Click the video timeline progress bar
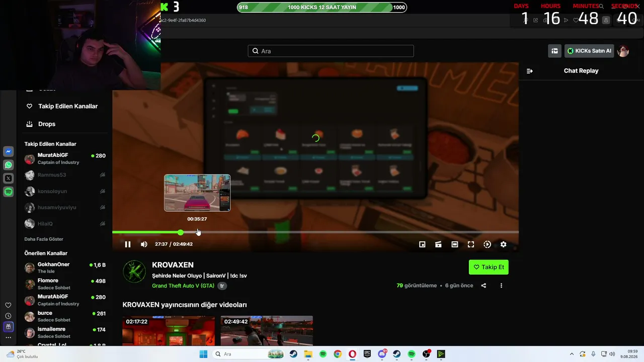This screenshot has height=362, width=644. click(x=315, y=232)
